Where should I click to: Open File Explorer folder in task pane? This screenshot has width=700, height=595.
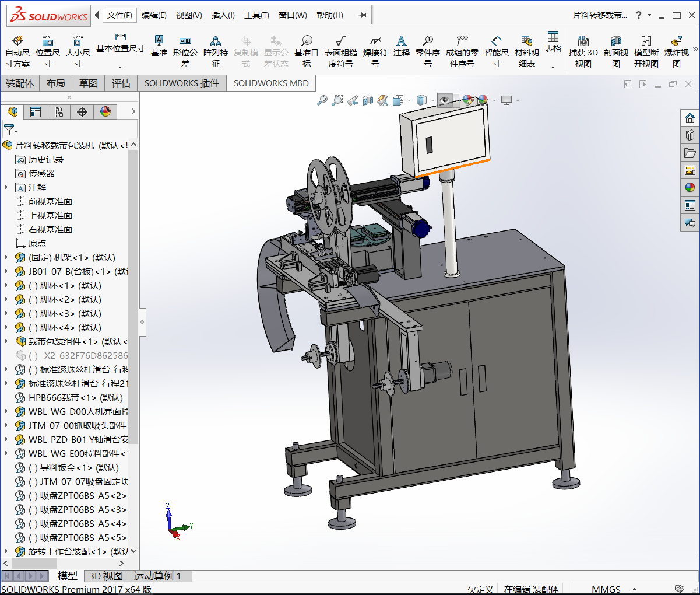tap(690, 153)
